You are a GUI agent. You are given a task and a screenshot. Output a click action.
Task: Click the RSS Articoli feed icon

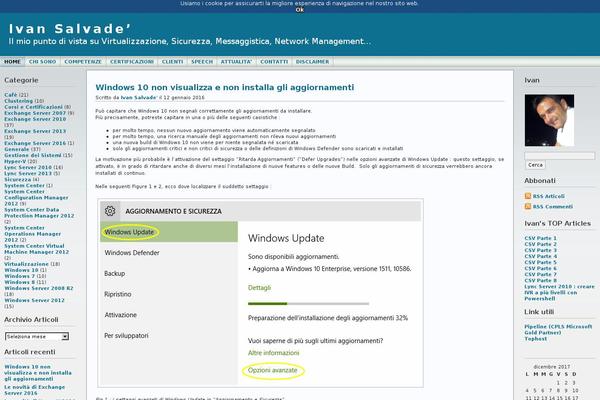coord(528,196)
